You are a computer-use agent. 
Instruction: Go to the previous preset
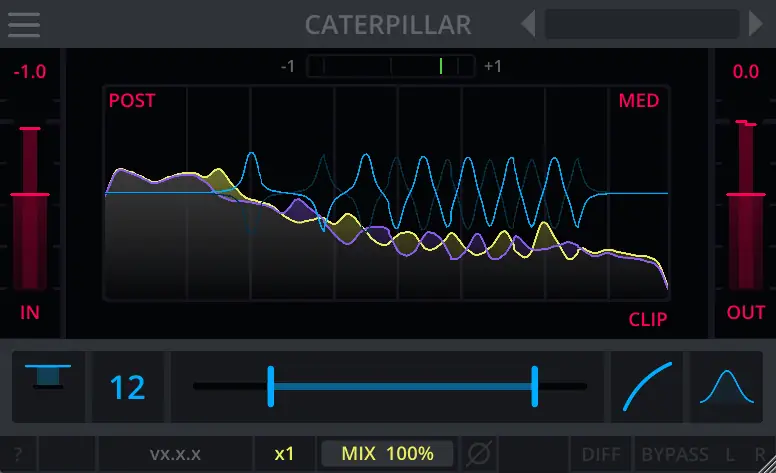click(x=529, y=23)
